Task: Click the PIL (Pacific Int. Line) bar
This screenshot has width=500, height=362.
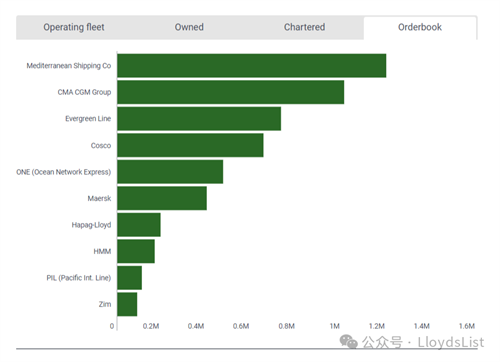Action: coord(129,278)
